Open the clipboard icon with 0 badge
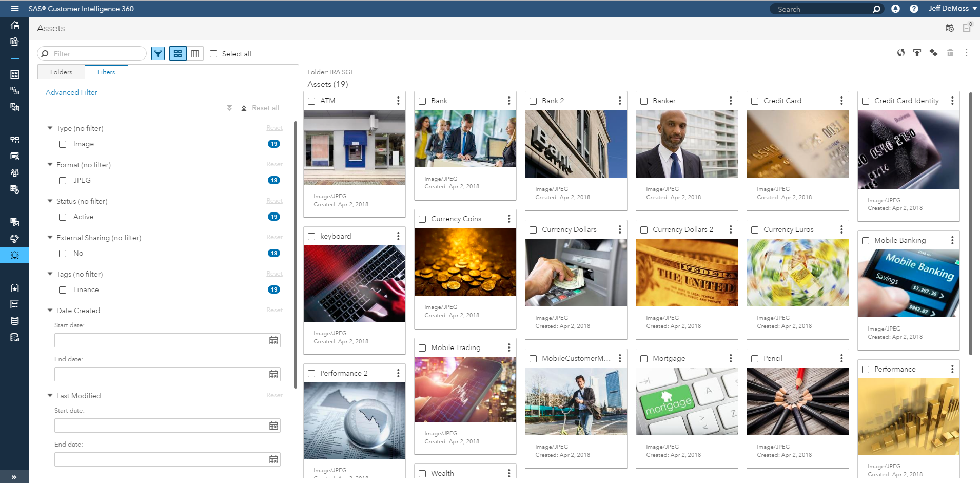This screenshot has width=980, height=483. click(x=967, y=28)
